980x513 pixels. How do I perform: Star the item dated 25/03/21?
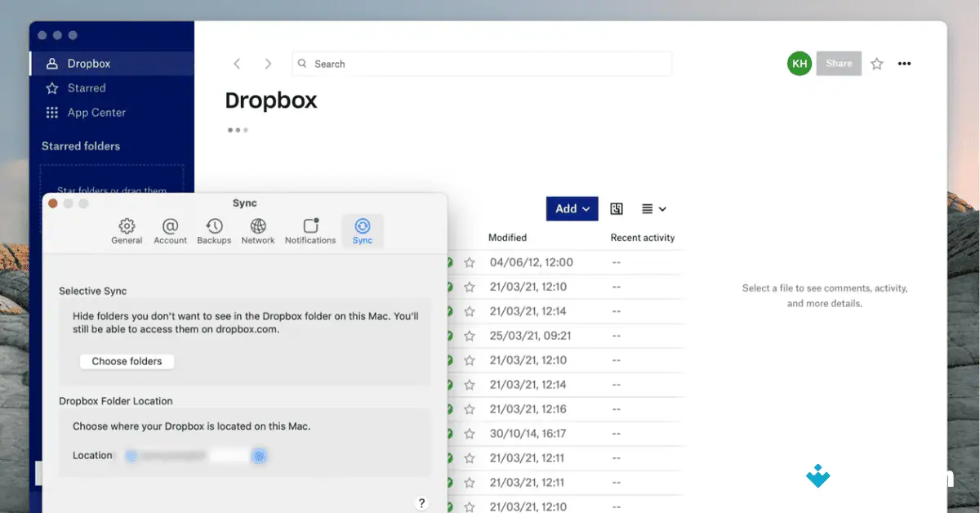pos(470,335)
